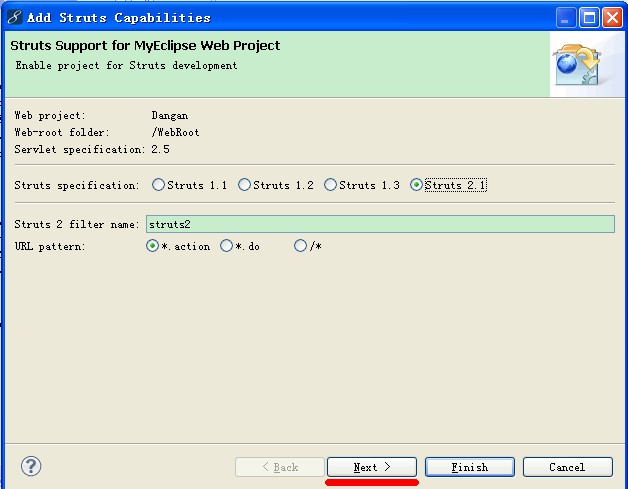Click the Struts specification label

point(76,185)
